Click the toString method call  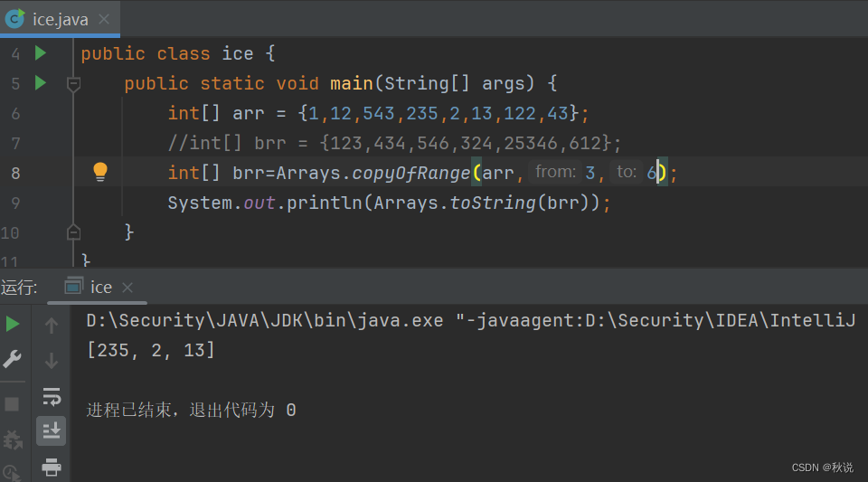point(493,203)
